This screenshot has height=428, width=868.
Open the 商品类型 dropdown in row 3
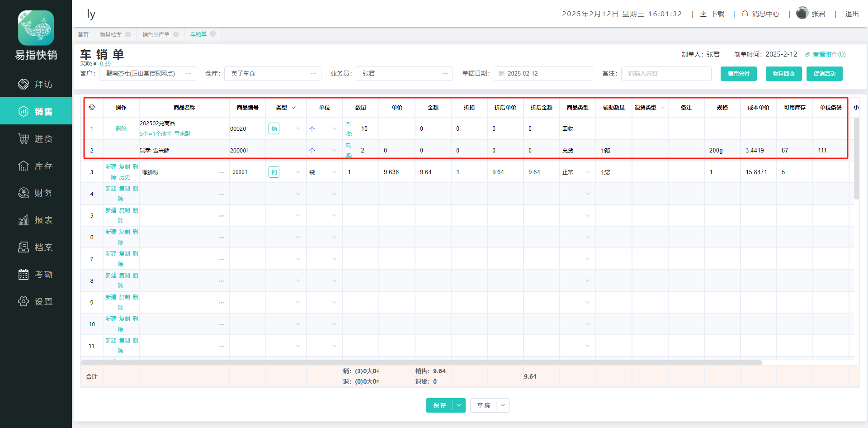tap(587, 172)
